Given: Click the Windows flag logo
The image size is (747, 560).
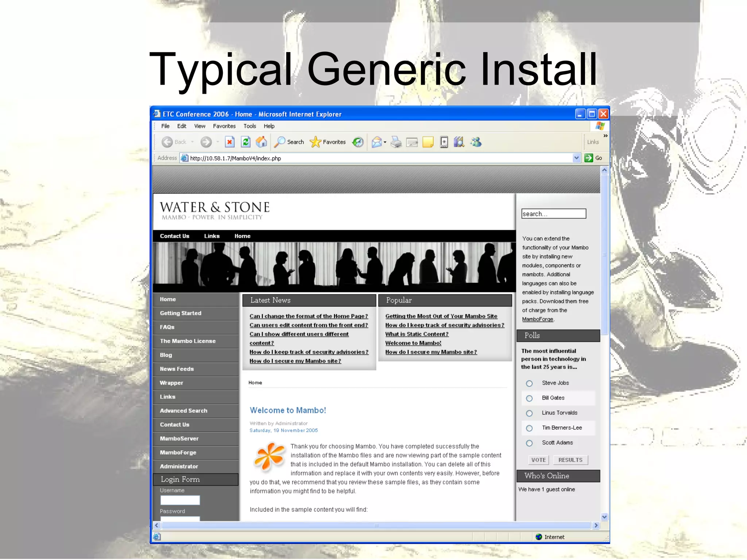Looking at the screenshot, I should tap(600, 126).
